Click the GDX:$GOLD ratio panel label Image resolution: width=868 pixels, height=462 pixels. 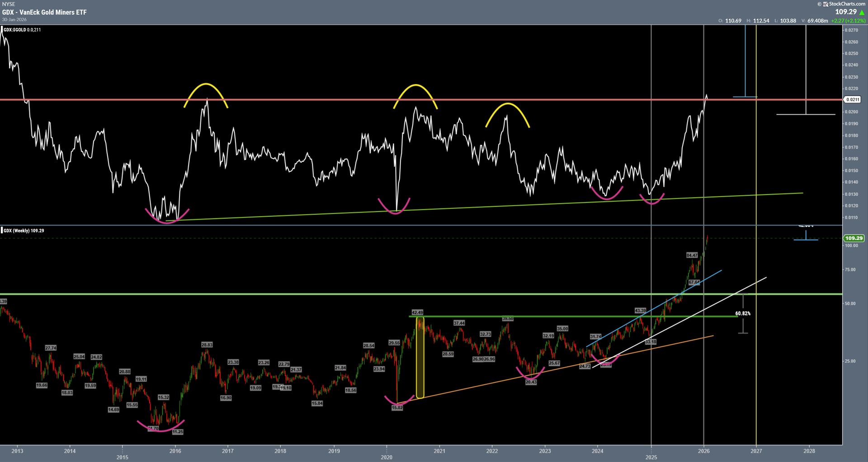point(22,30)
